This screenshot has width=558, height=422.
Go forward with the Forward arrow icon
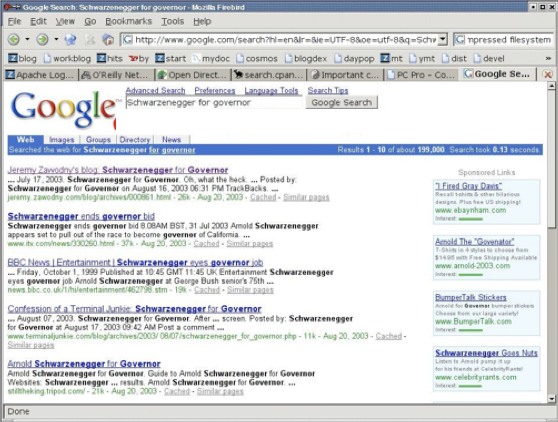42,39
